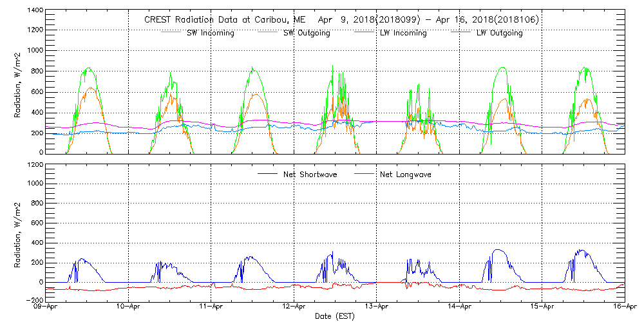Click the 12-Apr x-axis label
Screen dimensions: 644x322
click(294, 307)
